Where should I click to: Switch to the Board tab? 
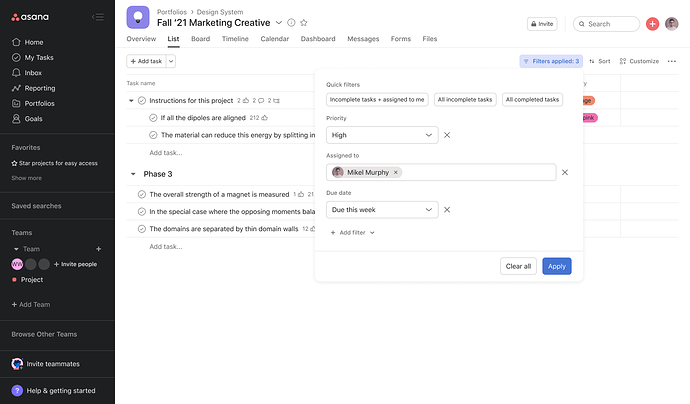(x=200, y=39)
